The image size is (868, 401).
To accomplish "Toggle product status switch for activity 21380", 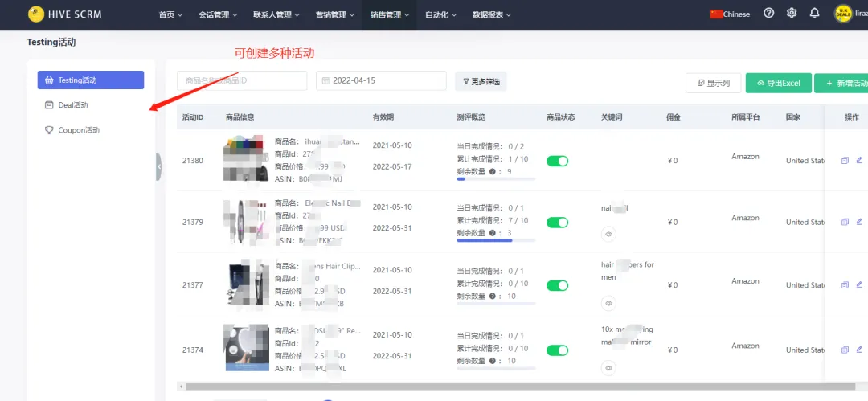I will pos(558,162).
